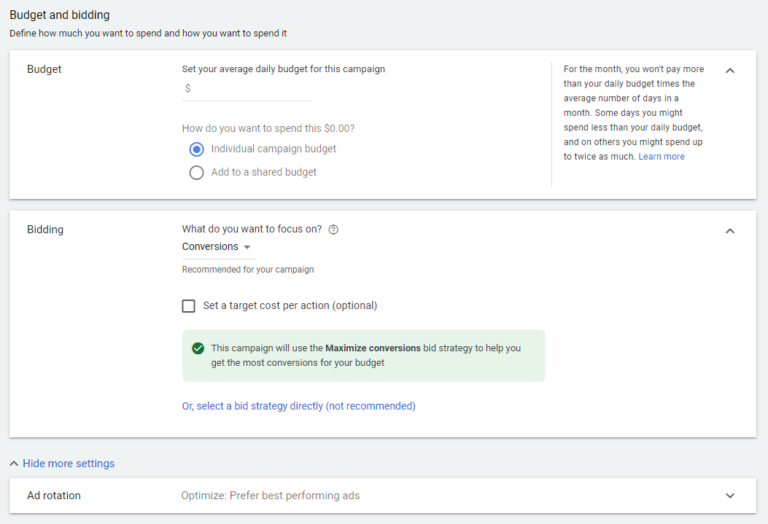The width and height of the screenshot is (768, 524).
Task: Click the caret left of Hide more settings
Action: tap(14, 463)
